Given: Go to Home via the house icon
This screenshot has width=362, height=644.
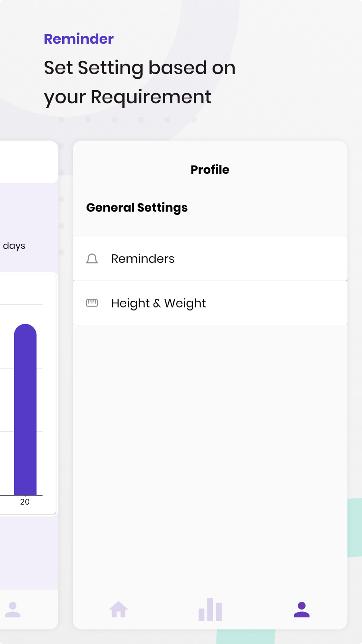Looking at the screenshot, I should pos(118,609).
